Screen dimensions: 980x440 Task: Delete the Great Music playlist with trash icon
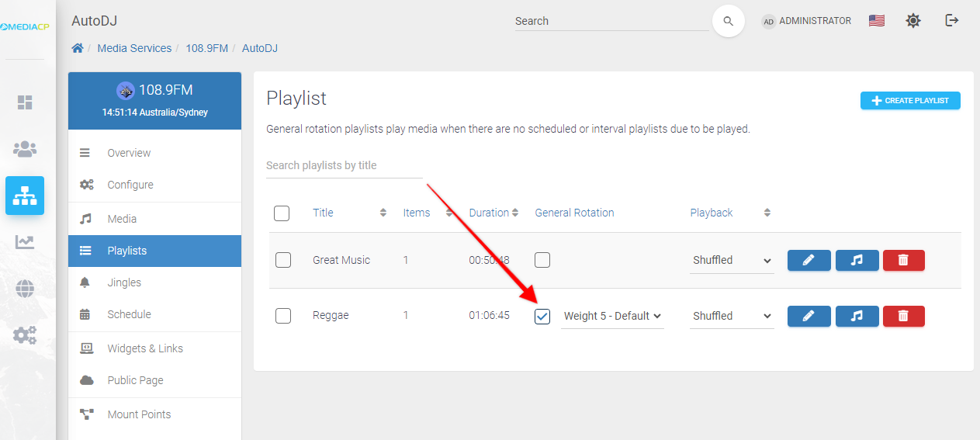903,260
